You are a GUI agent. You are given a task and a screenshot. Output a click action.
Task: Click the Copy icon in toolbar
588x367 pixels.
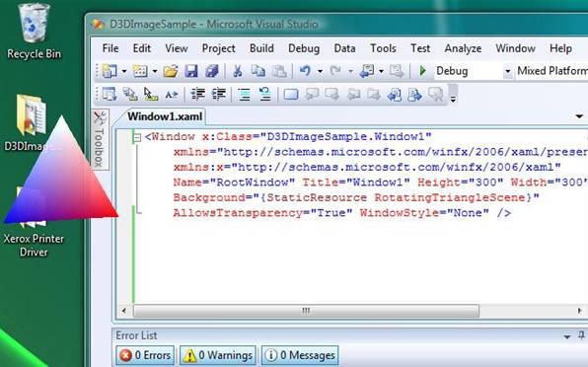[258, 71]
